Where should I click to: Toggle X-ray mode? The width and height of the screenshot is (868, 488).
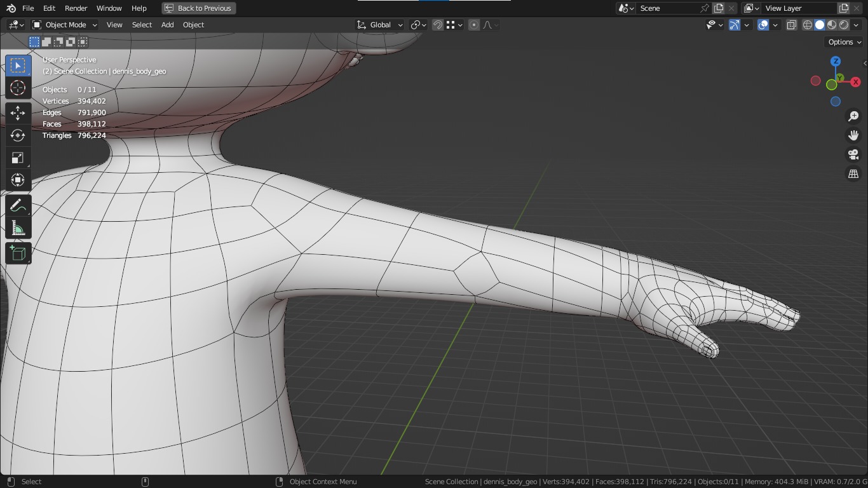(792, 25)
